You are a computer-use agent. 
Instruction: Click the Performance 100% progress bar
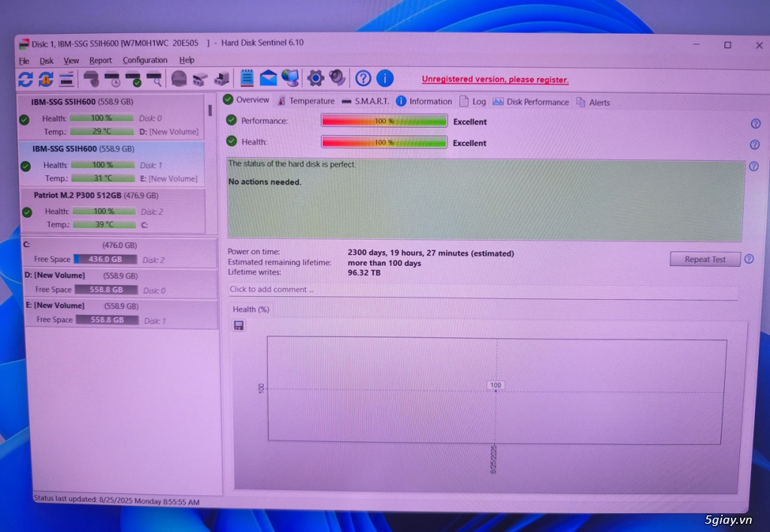coord(384,121)
